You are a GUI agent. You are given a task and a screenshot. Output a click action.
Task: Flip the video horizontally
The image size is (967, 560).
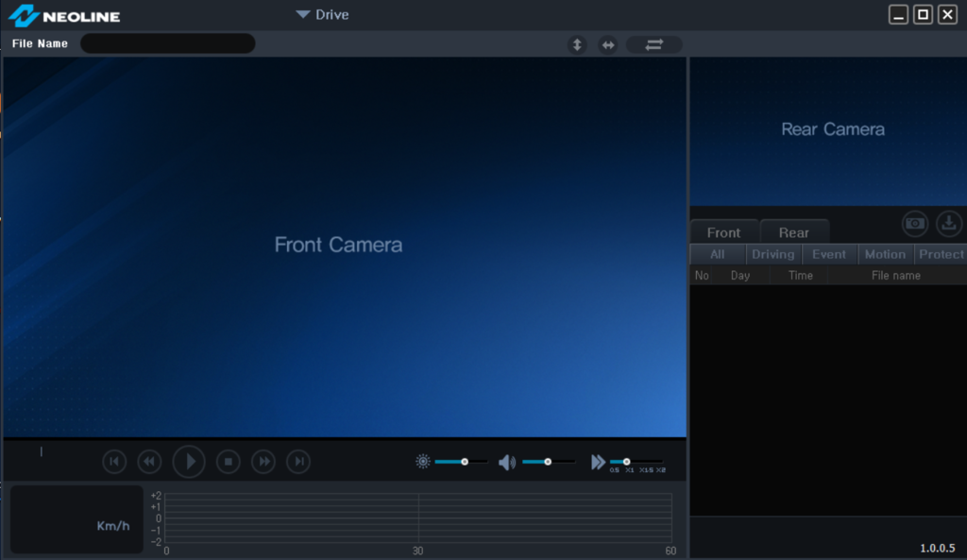click(x=608, y=44)
